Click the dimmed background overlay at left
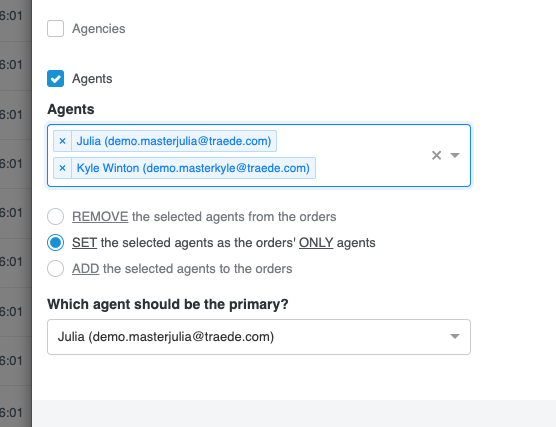Image resolution: width=556 pixels, height=427 pixels. tap(16, 214)
